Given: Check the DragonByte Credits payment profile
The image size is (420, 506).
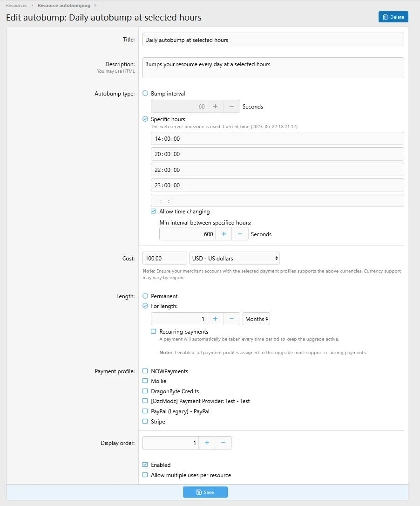Looking at the screenshot, I should pyautogui.click(x=145, y=391).
